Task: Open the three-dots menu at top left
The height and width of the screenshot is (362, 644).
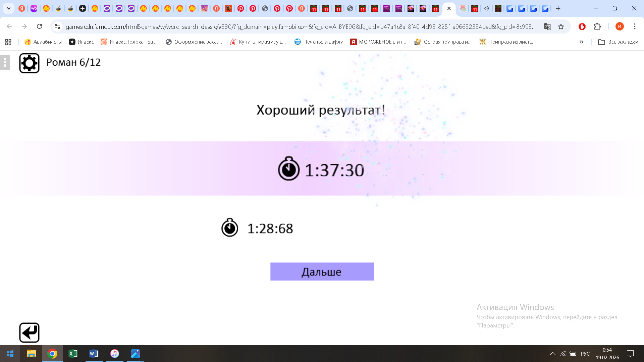Action: 5,62
